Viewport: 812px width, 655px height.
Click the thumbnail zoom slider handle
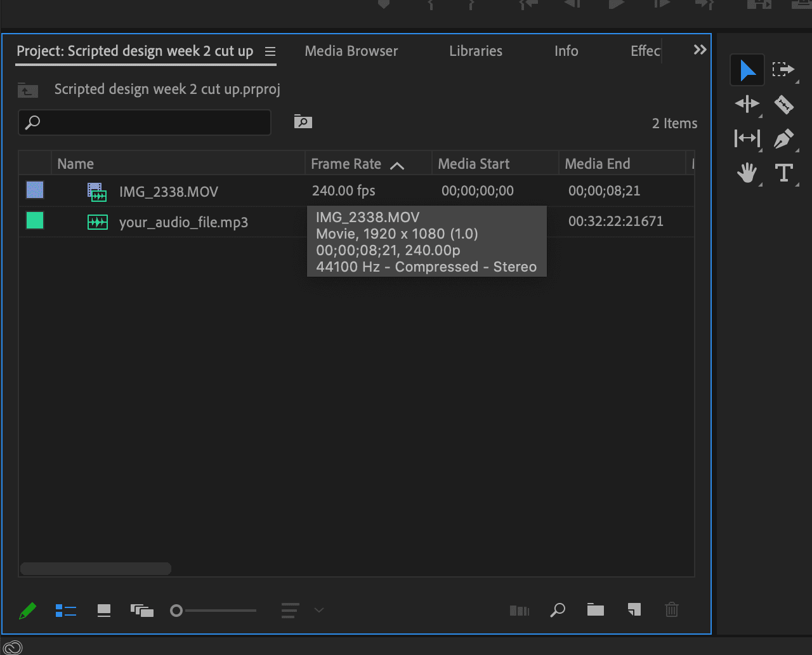coord(176,611)
